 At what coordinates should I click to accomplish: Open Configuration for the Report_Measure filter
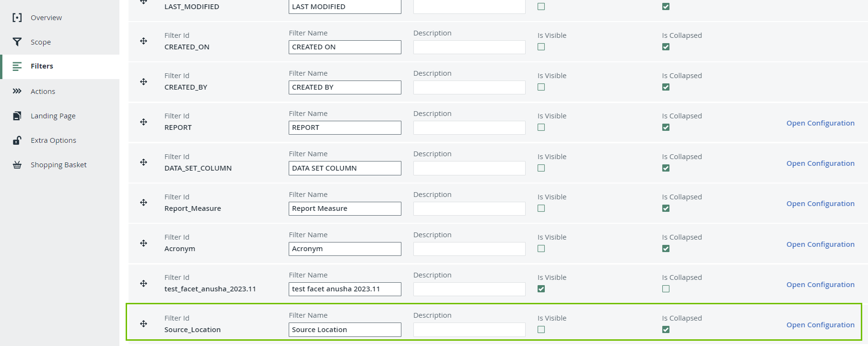pyautogui.click(x=820, y=204)
